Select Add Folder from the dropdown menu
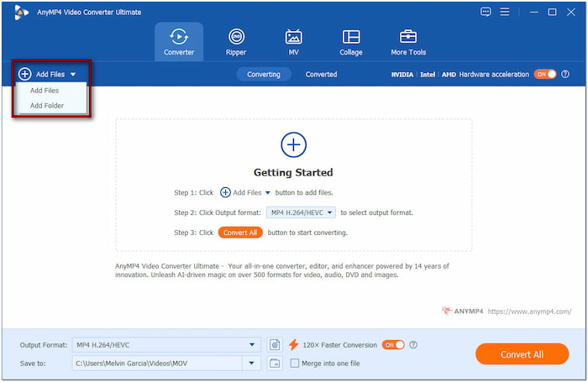Screen dimensions: 588x382 pos(47,106)
